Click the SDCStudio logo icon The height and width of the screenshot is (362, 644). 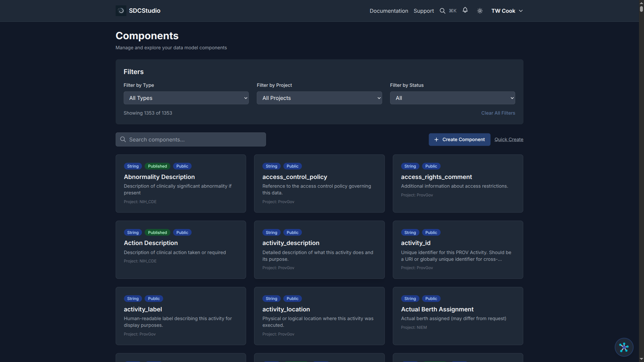[120, 10]
